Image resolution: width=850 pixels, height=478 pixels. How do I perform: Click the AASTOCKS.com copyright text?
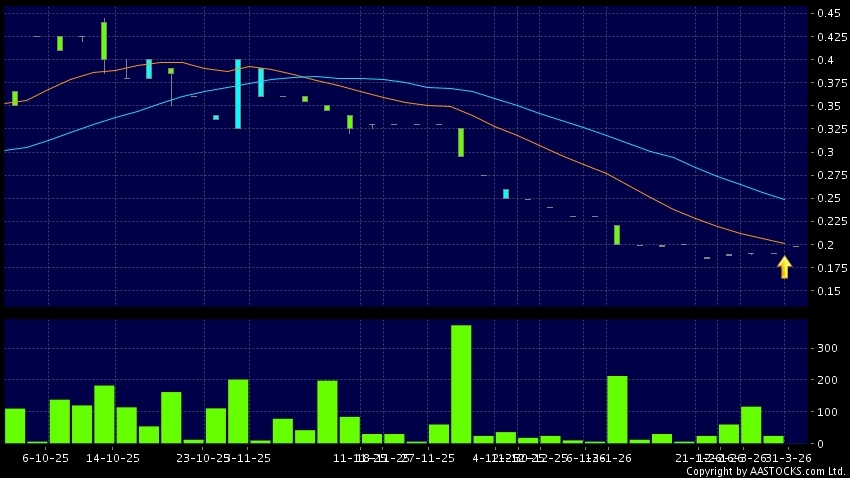click(766, 471)
